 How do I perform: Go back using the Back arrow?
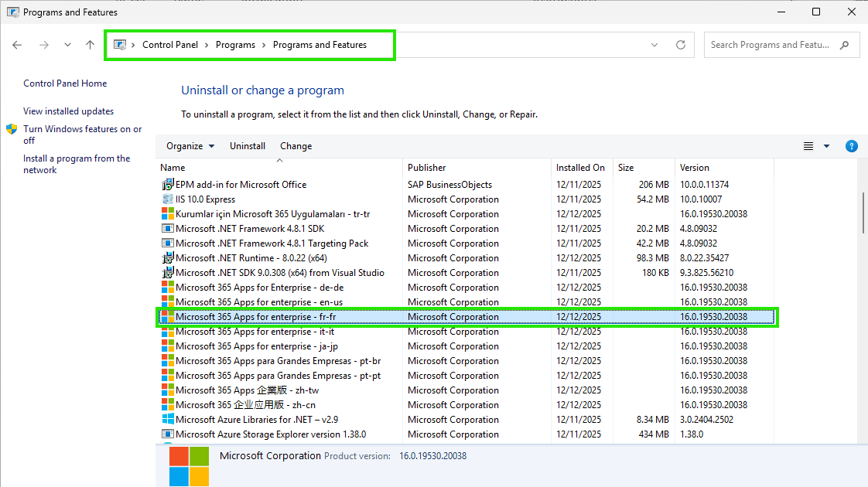coord(17,45)
